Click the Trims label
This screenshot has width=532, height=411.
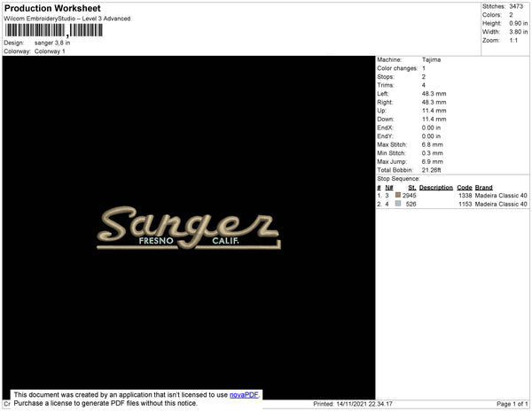pos(386,85)
